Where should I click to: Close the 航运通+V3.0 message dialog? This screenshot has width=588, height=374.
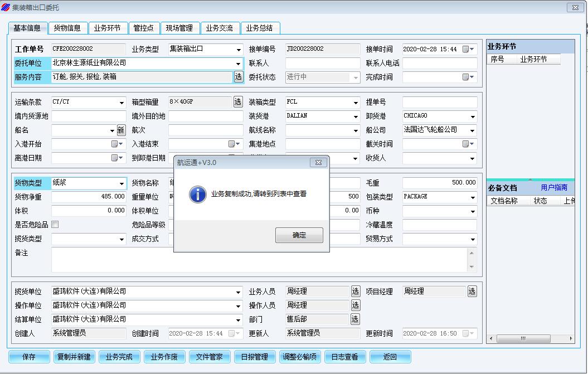point(318,163)
